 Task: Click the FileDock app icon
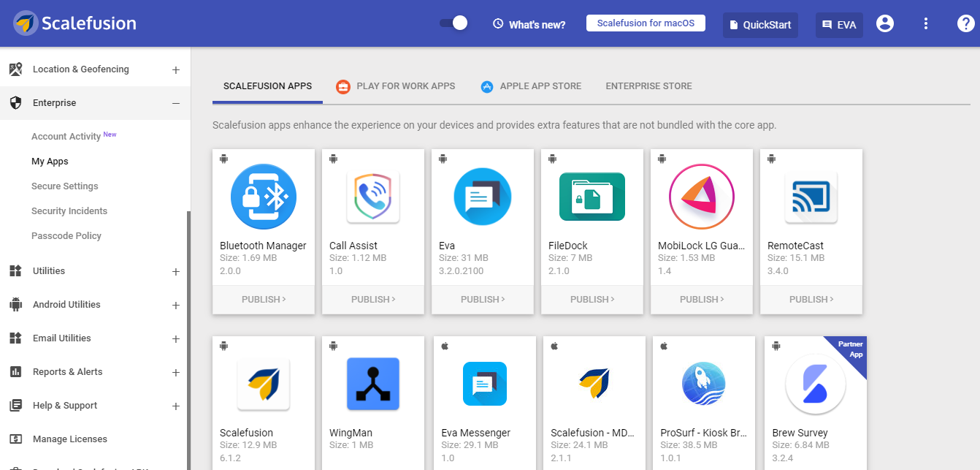tap(592, 197)
